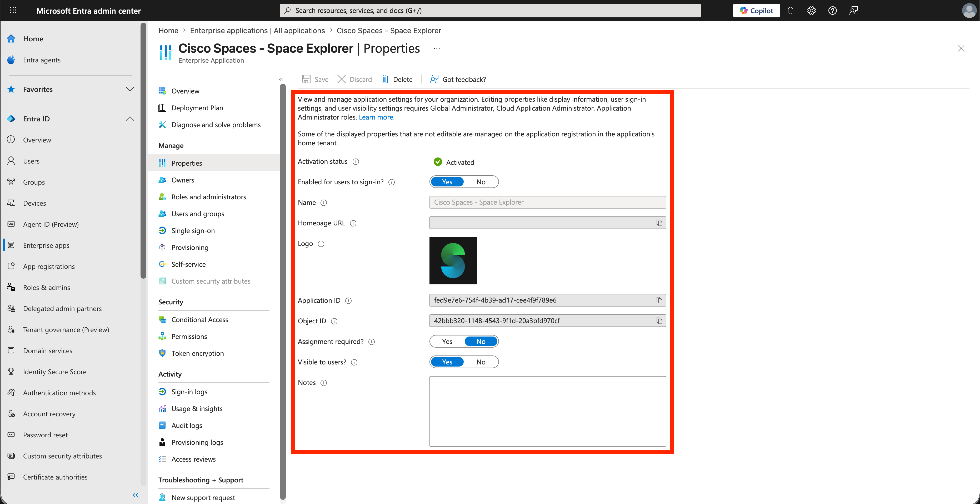Click the Discard X icon
The height and width of the screenshot is (504, 980).
click(x=342, y=79)
